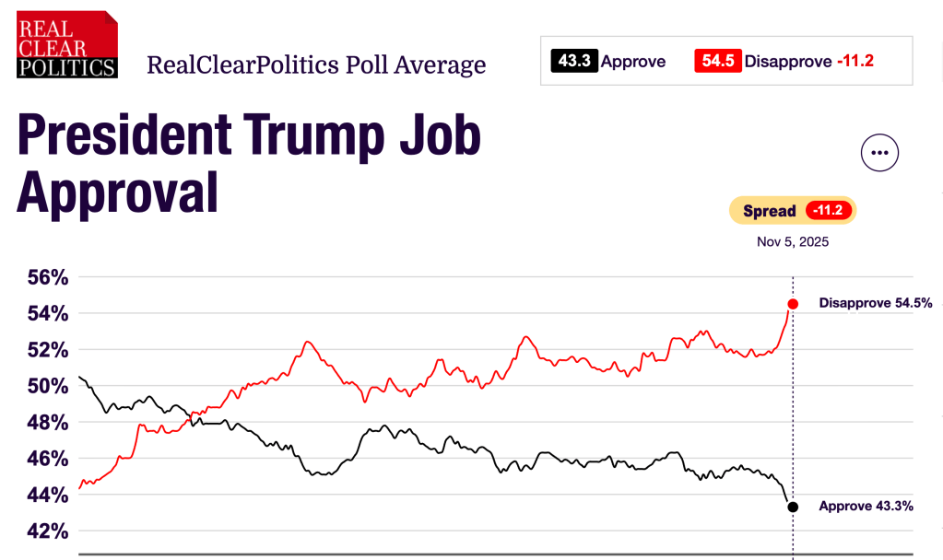Screen dimensions: 943x560
Task: Click the President Trump Job Approval heading
Action: pos(249,164)
